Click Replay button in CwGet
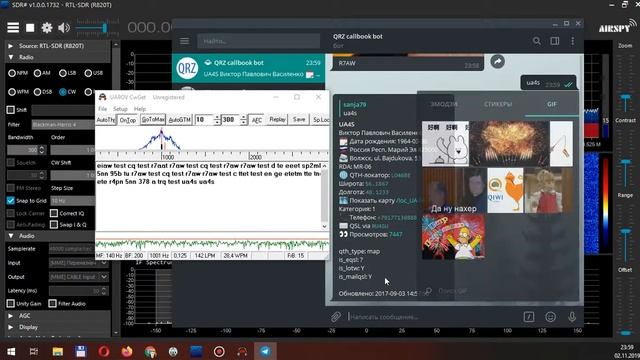 (x=277, y=120)
